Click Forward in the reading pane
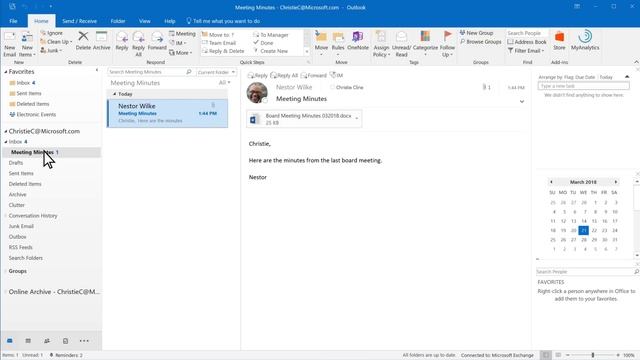 [x=313, y=76]
